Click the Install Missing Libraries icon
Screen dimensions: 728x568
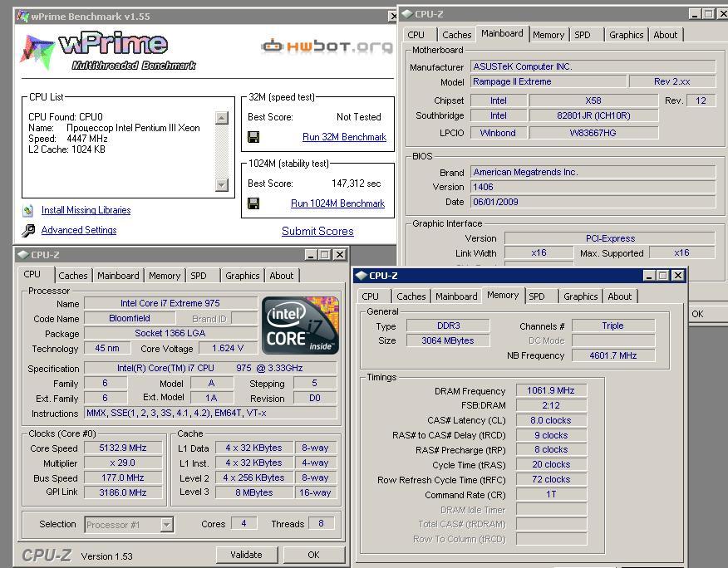(28, 211)
